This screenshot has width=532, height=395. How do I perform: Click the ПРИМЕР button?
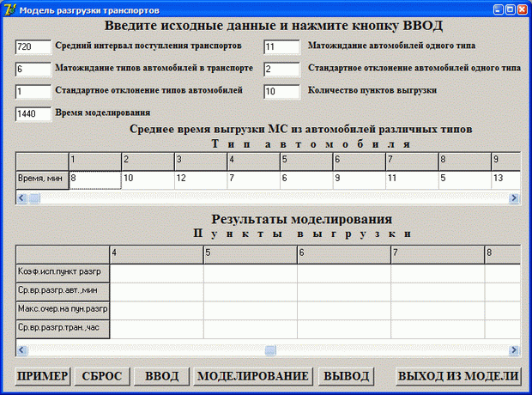point(43,376)
